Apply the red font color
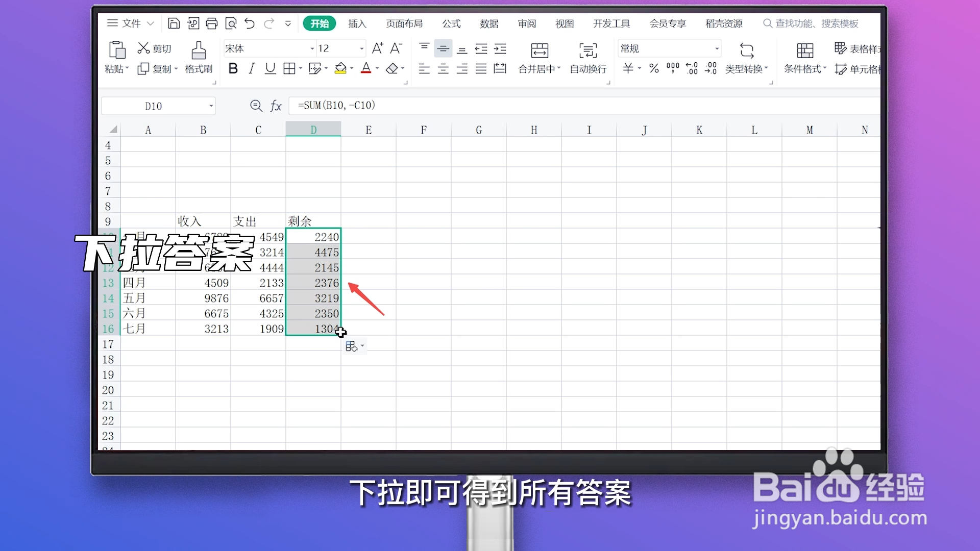980x551 pixels. click(366, 68)
